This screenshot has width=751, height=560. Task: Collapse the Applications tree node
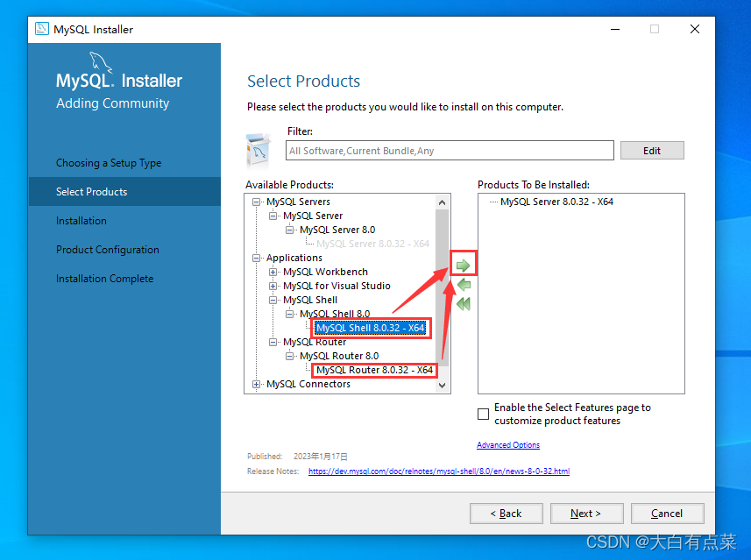[256, 259]
